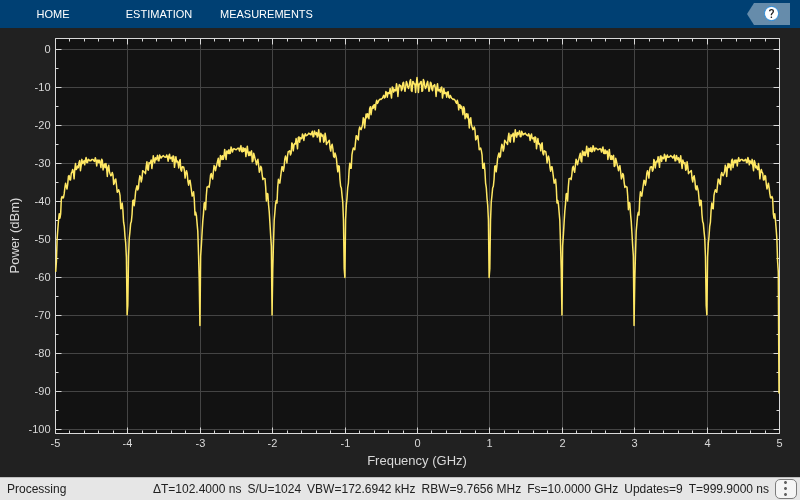Click the spectrum null at -3 GHz

click(199, 323)
